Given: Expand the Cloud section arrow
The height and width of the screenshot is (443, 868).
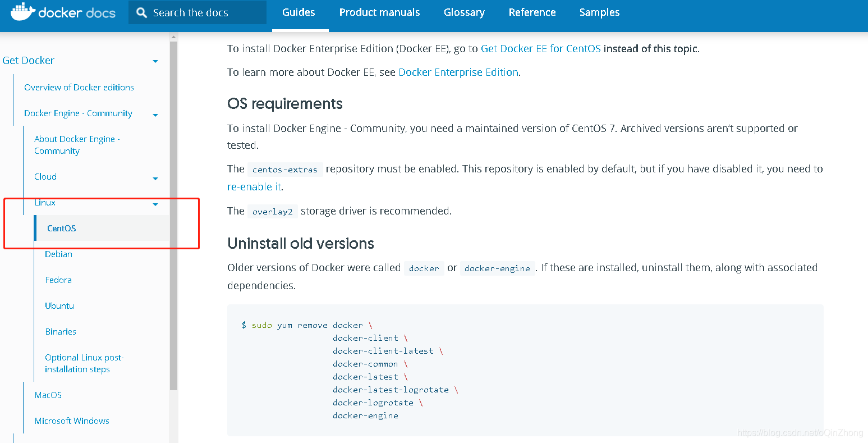Looking at the screenshot, I should point(155,179).
